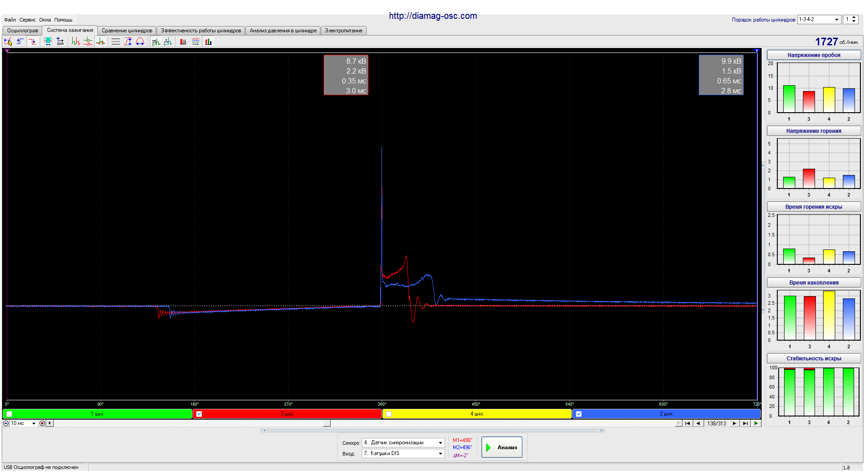This screenshot has height=473, width=868.
Task: Click the zoom-in plus timebase icon
Action: pyautogui.click(x=42, y=423)
